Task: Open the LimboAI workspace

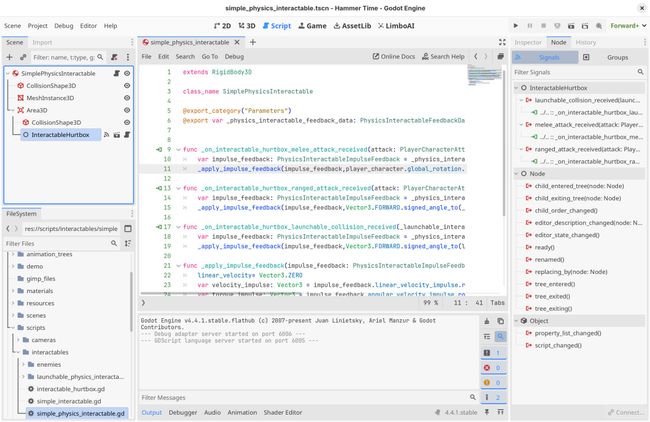Action: (x=396, y=26)
